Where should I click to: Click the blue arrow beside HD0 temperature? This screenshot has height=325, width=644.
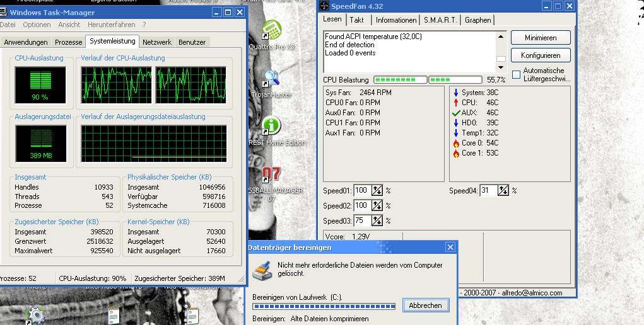pos(456,123)
